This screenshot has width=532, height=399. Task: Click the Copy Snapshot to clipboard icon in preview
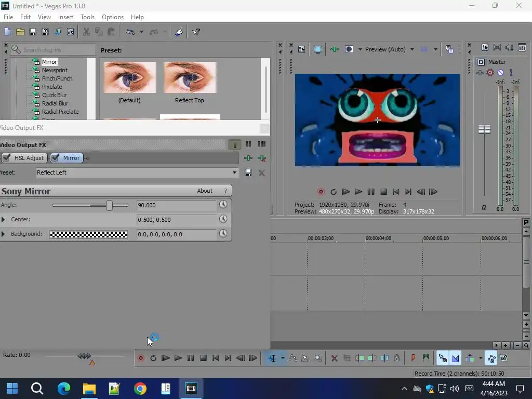click(x=449, y=49)
